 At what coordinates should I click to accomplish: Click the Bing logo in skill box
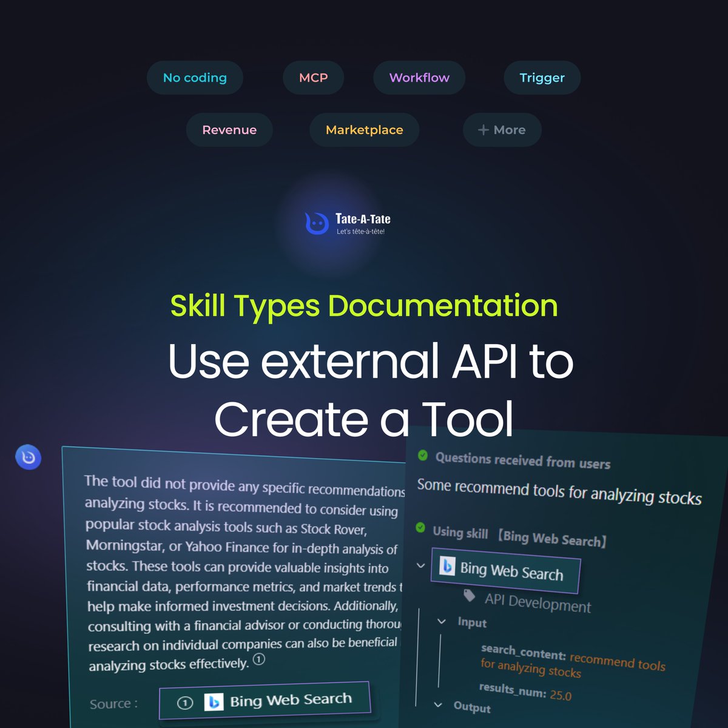(x=447, y=565)
